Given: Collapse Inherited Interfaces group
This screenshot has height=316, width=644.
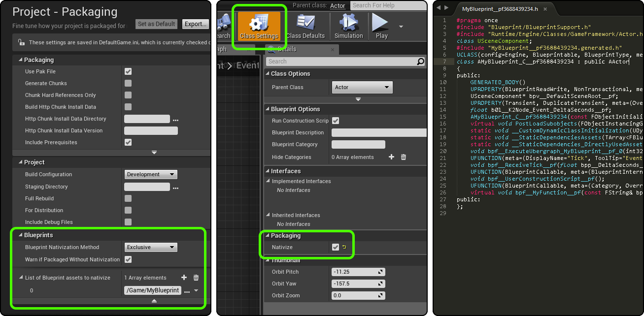Looking at the screenshot, I should tap(269, 215).
